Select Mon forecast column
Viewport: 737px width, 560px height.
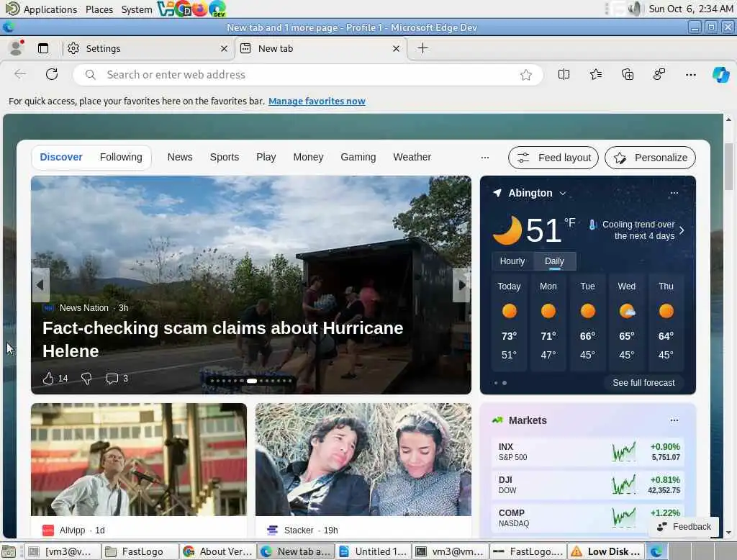click(x=548, y=323)
